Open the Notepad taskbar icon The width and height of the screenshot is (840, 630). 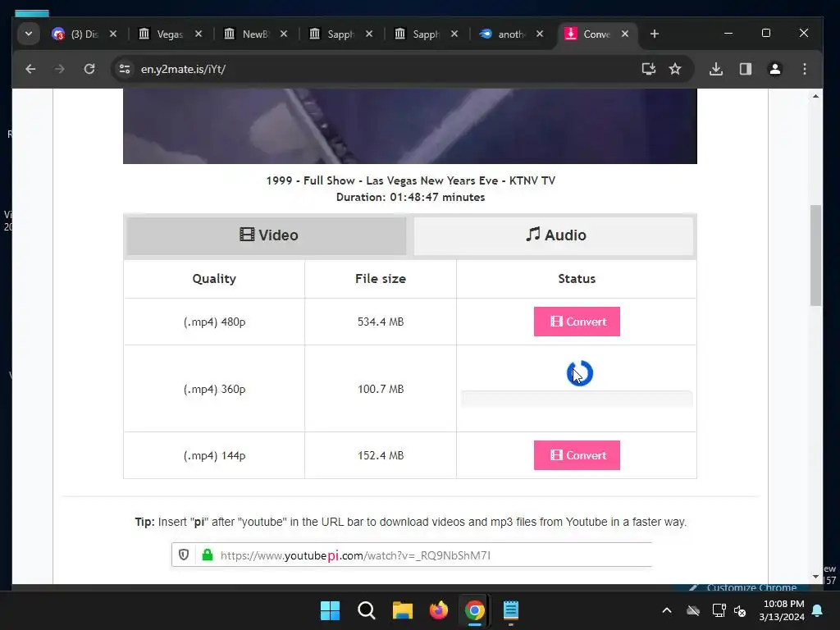[511, 610]
